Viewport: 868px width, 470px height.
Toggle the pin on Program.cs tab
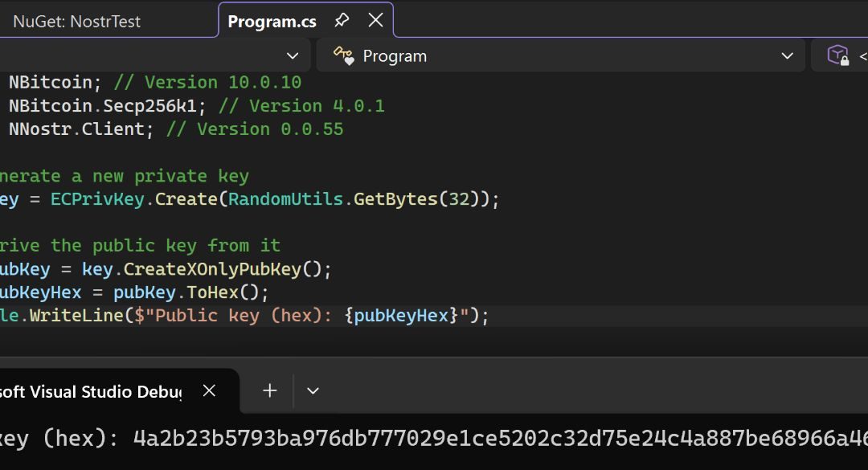coord(342,21)
